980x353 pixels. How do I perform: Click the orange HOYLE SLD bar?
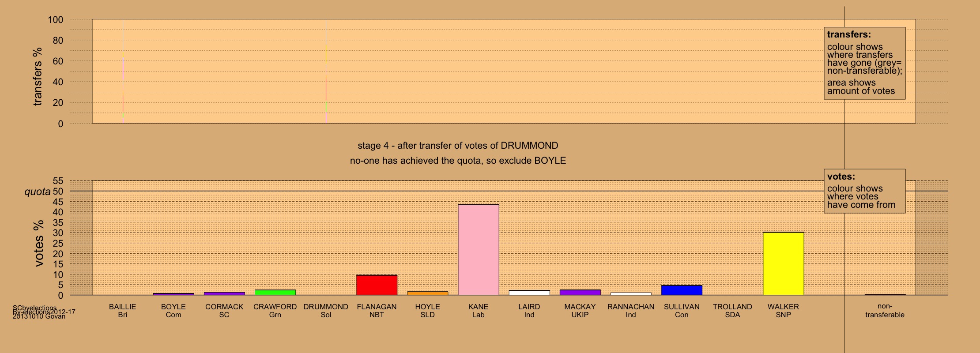pyautogui.click(x=427, y=293)
